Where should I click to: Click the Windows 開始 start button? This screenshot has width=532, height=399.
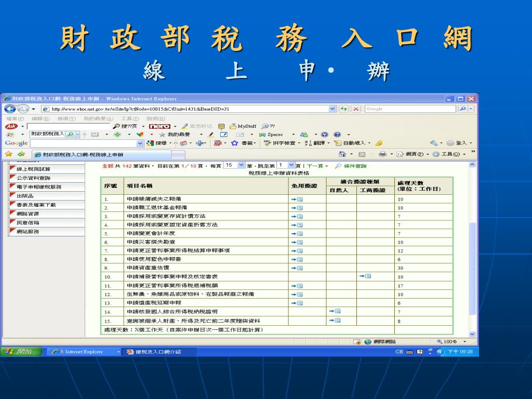pos(21,352)
